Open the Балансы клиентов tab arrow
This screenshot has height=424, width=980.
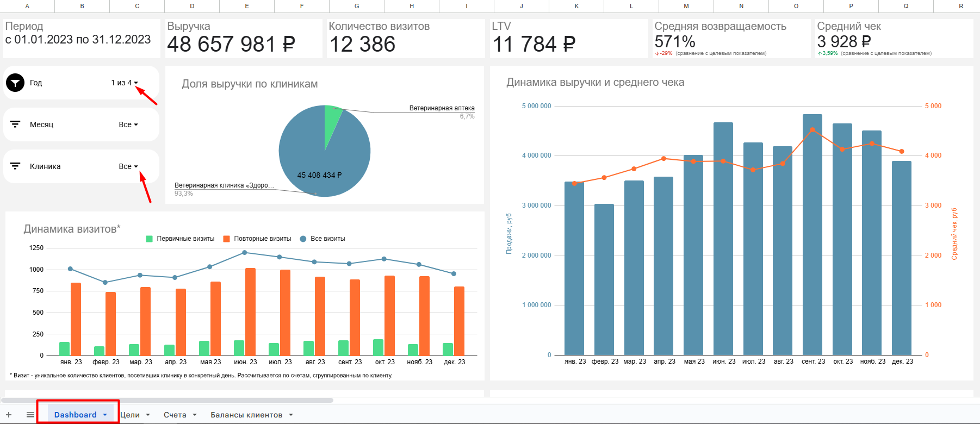pos(291,415)
